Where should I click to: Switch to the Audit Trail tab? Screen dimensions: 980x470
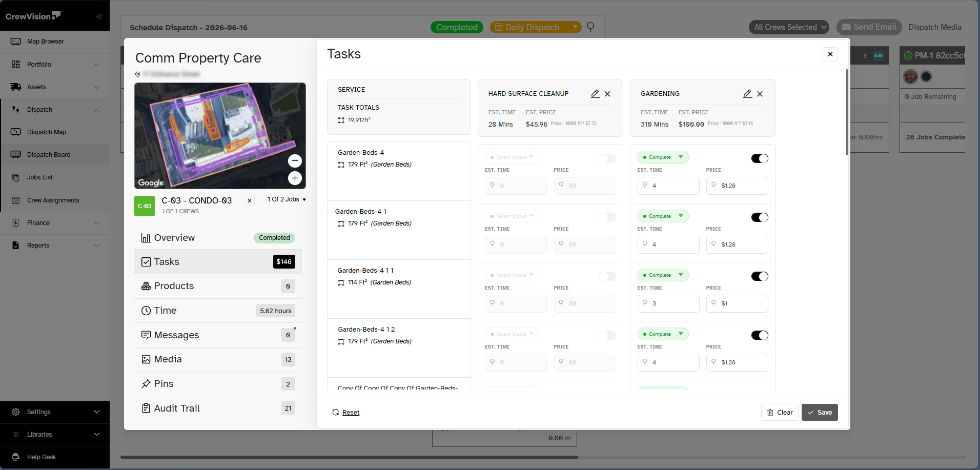(218, 408)
